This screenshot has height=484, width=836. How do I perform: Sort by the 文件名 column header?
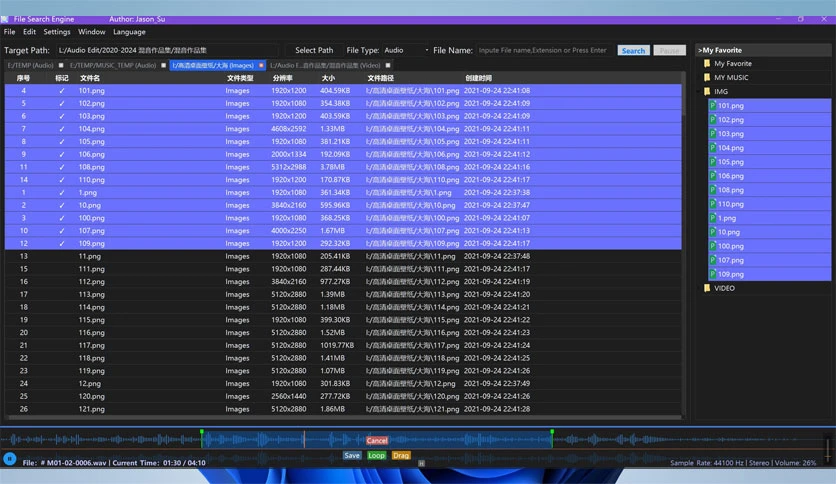coord(90,78)
